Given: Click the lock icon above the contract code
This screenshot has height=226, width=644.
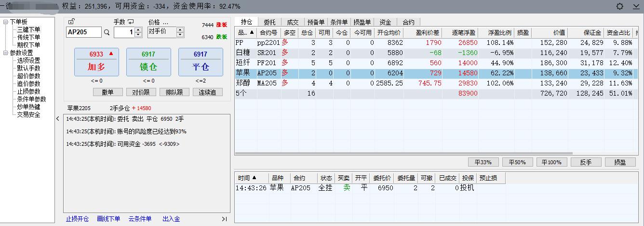Looking at the screenshot, I should [71, 22].
